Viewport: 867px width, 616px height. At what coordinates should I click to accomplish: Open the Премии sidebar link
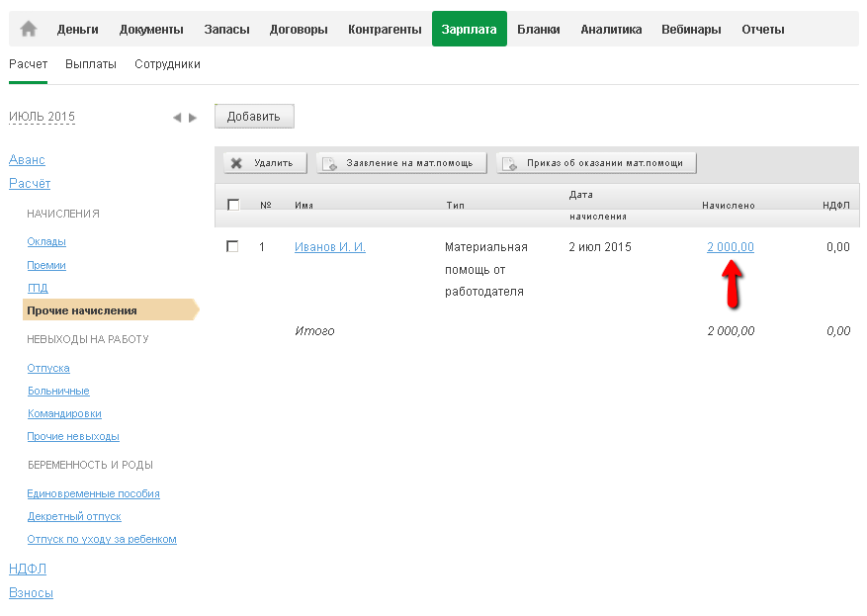pos(46,265)
